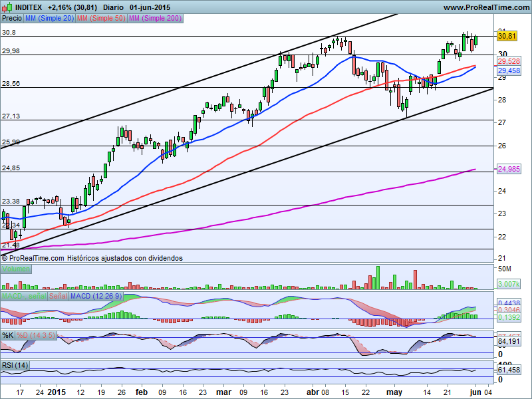Click the volume value tag 3.007k
Viewport: 532px width, 399px height.
(x=509, y=284)
